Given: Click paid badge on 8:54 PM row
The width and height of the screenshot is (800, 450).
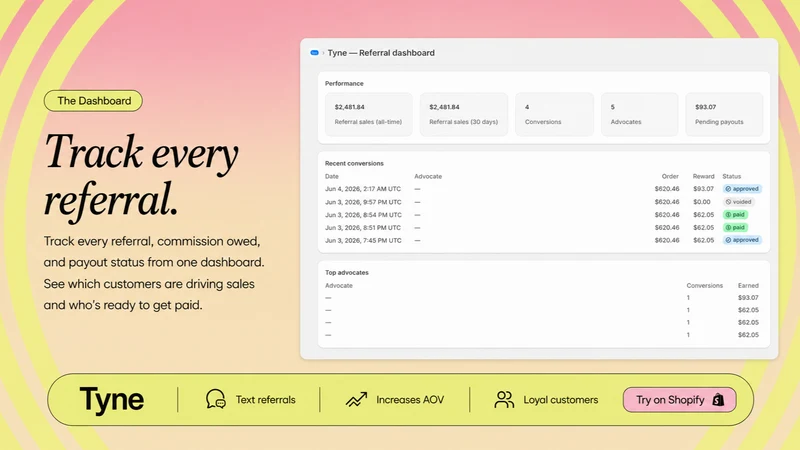Looking at the screenshot, I should tap(735, 215).
